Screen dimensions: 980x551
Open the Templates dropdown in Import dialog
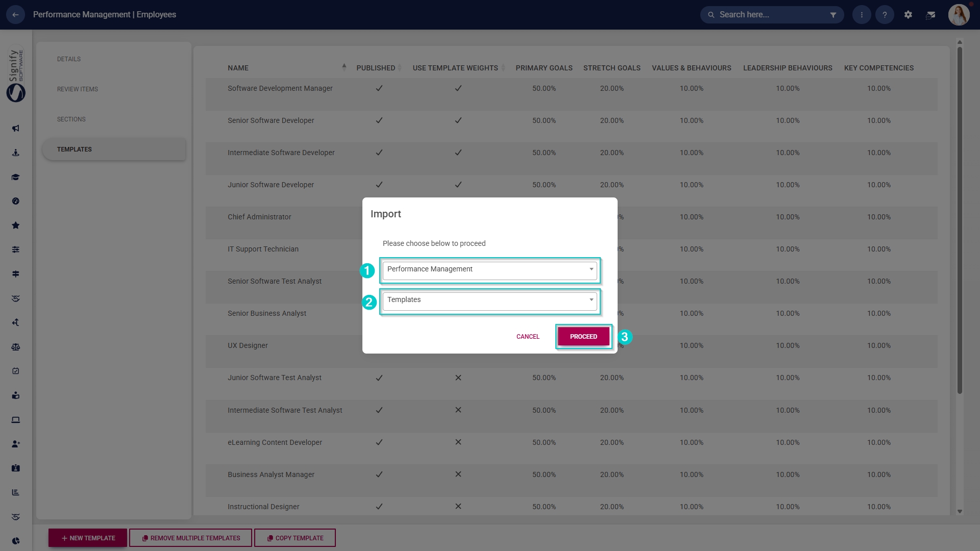pos(489,301)
